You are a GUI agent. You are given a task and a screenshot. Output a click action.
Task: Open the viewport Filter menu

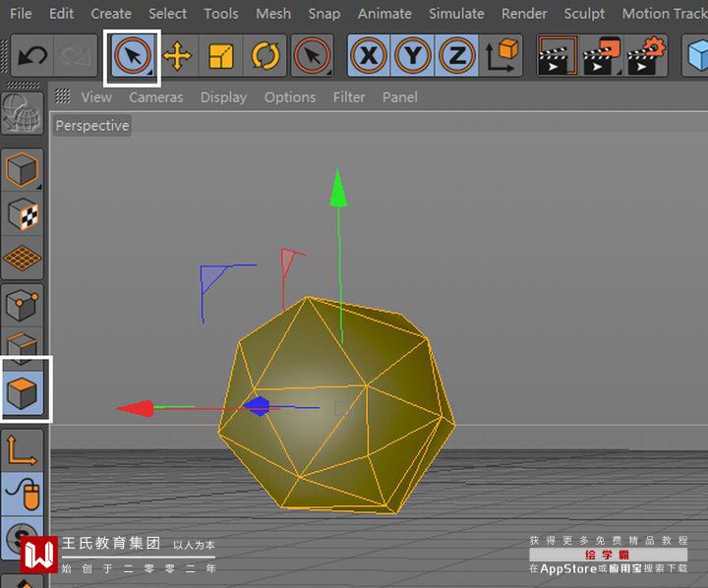[349, 97]
